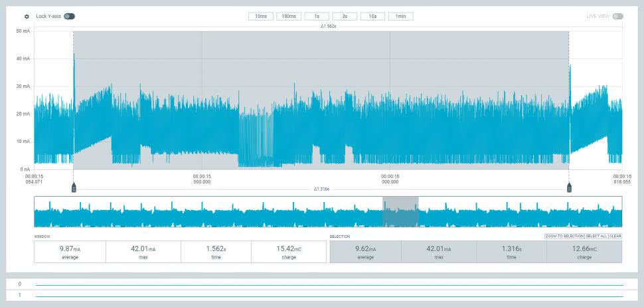Click the highlighted window in the overview minimap

(400, 212)
